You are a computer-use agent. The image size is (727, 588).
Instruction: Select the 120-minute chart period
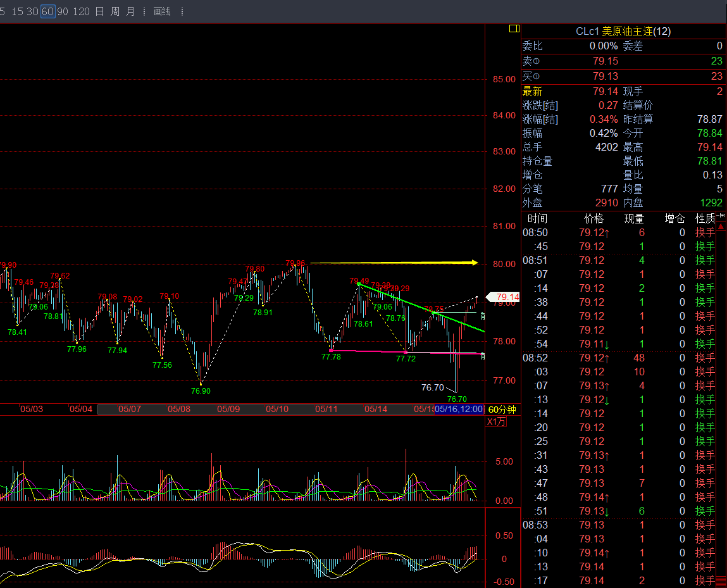pos(81,11)
